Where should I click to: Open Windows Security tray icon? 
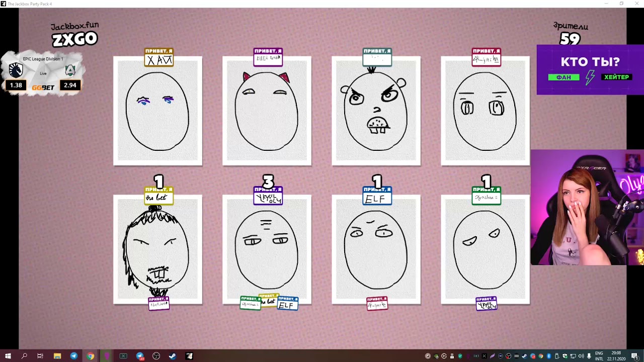click(565, 356)
